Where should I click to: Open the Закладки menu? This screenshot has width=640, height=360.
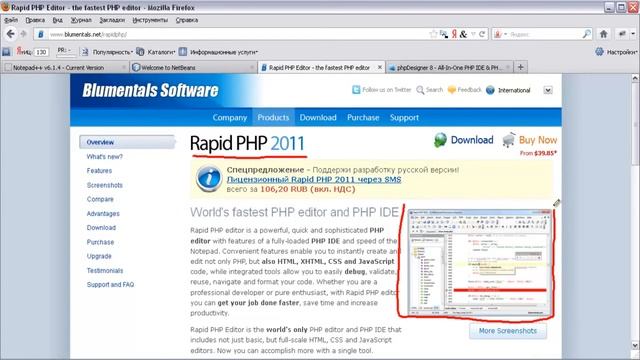(x=112, y=20)
